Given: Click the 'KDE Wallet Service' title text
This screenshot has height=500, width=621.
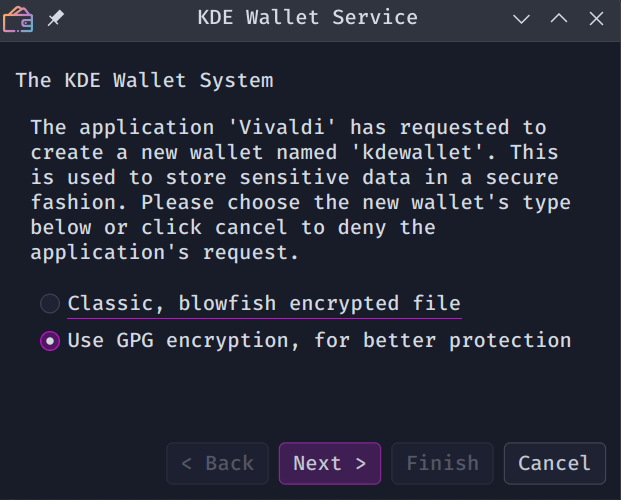Looking at the screenshot, I should tap(309, 18).
